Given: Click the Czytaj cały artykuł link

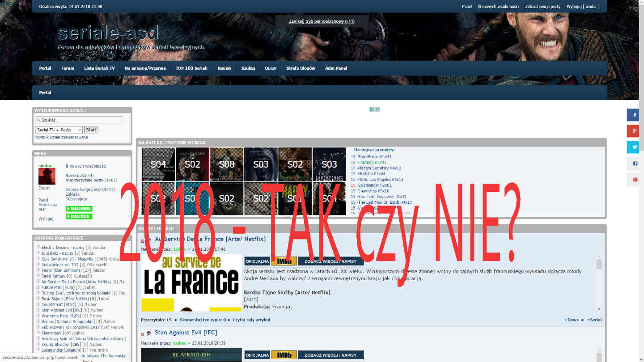Looking at the screenshot, I should coord(251,320).
